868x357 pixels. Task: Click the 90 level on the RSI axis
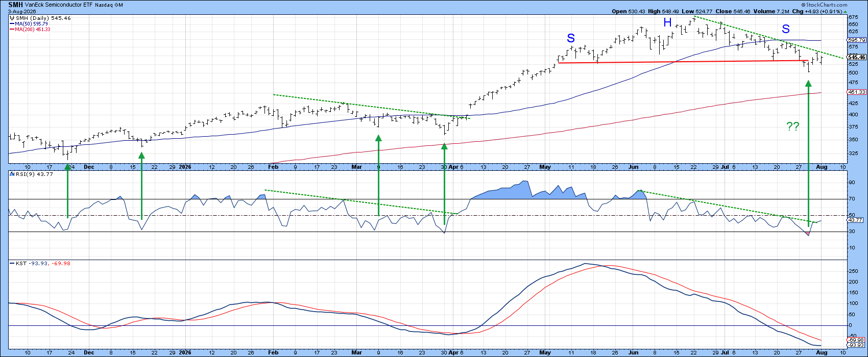(851, 183)
